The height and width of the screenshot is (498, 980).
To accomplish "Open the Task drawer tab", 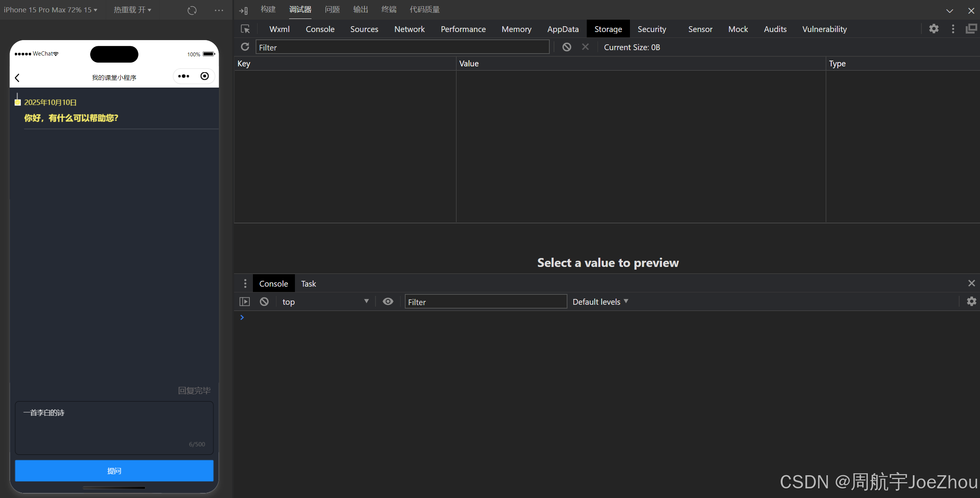I will click(x=308, y=284).
